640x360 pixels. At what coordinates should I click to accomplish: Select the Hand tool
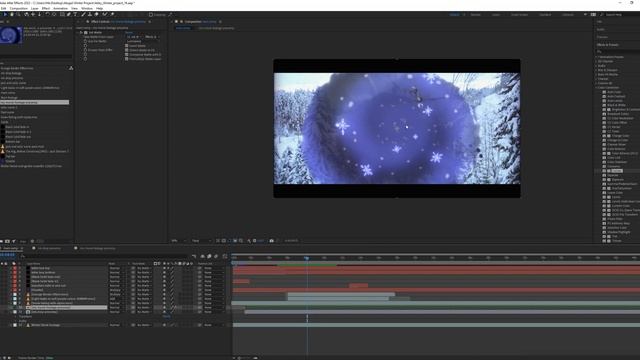[12, 14]
